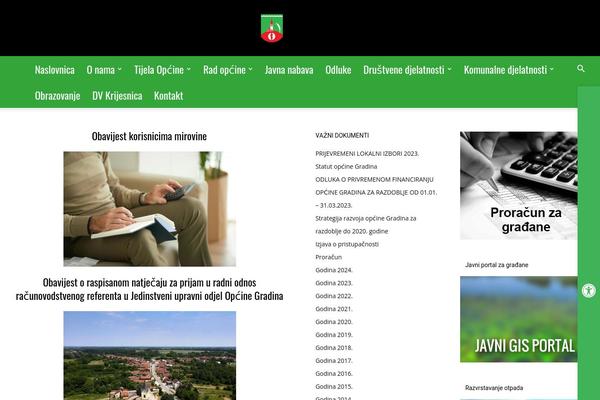Open Društvene djelatnosti menu

[404, 70]
